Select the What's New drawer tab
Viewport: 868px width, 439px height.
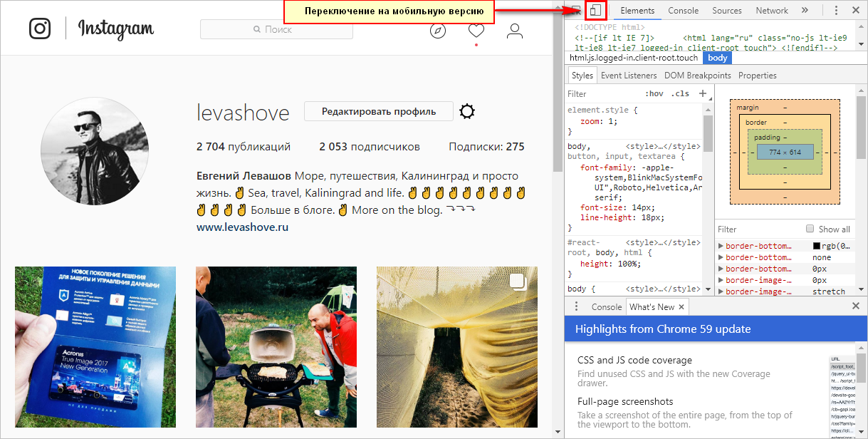pos(651,306)
